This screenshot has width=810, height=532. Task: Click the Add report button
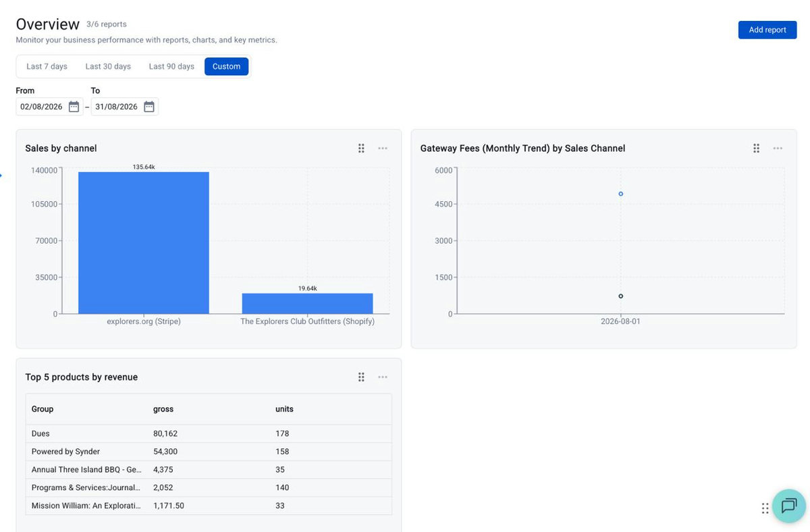click(767, 30)
